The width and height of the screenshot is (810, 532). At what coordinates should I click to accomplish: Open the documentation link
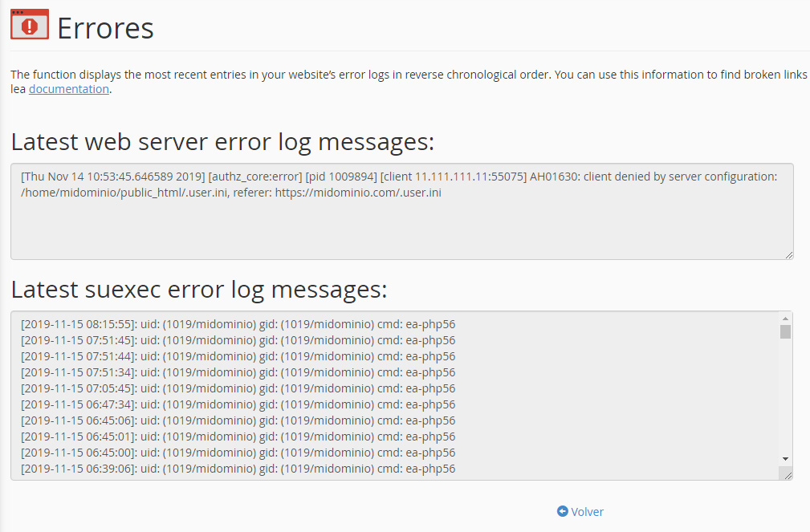[69, 89]
